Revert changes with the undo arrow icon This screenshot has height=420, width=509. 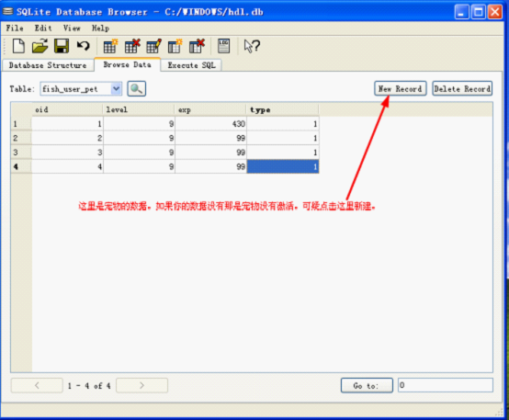(83, 46)
